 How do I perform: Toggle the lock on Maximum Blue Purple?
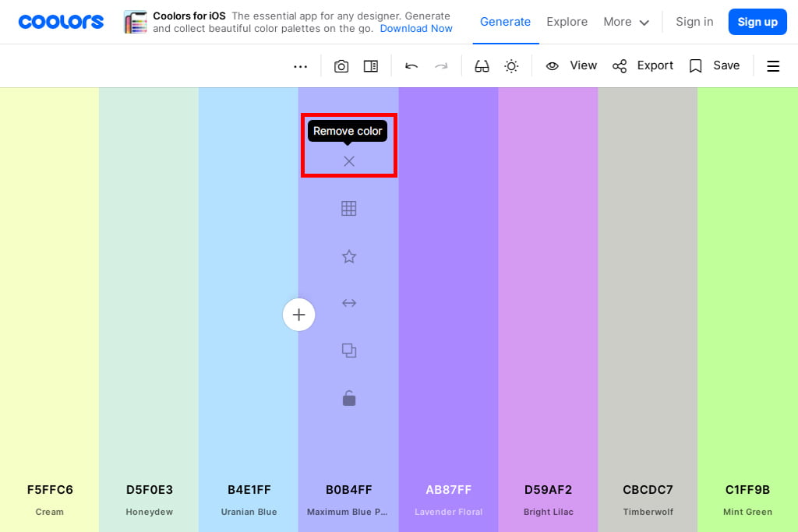[x=349, y=399]
